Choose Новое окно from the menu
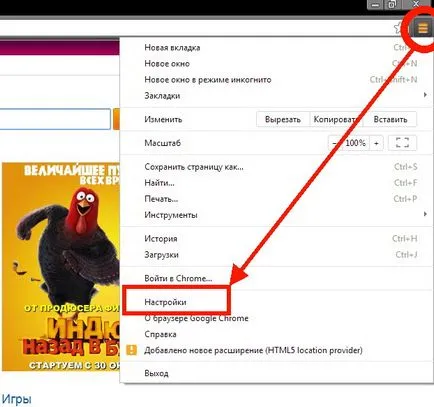Image resolution: width=434 pixels, height=407 pixels. (277, 63)
